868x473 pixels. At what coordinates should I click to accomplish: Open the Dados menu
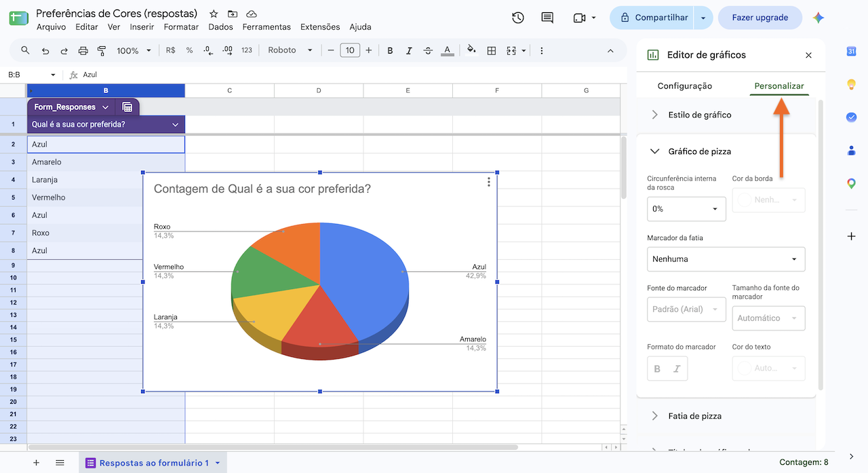220,27
